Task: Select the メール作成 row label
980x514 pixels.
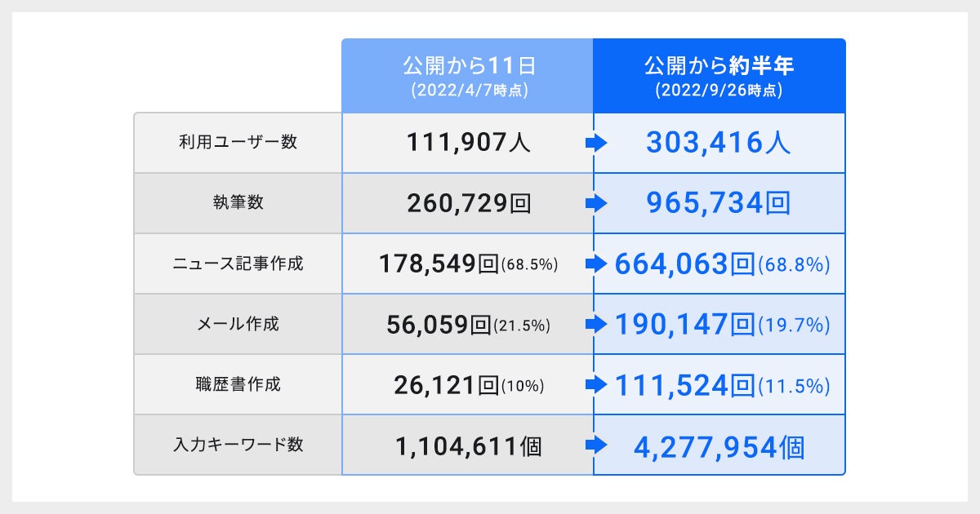Action: tap(238, 324)
